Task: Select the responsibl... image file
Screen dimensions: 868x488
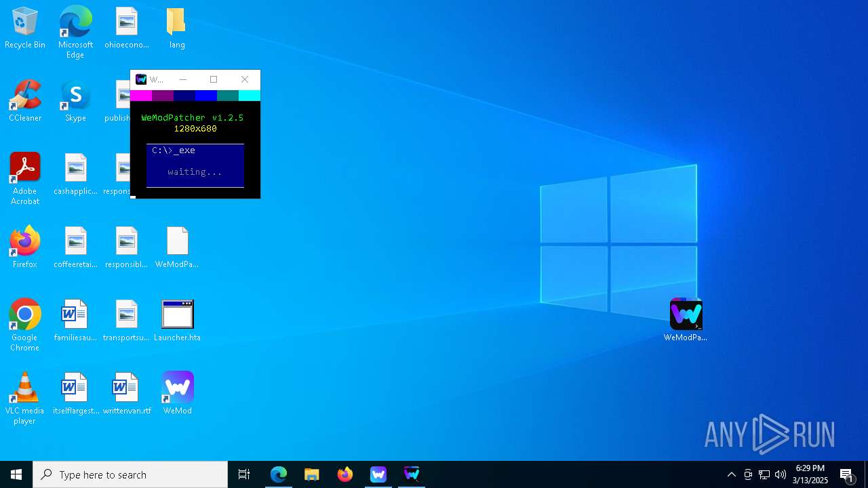Action: coord(127,248)
